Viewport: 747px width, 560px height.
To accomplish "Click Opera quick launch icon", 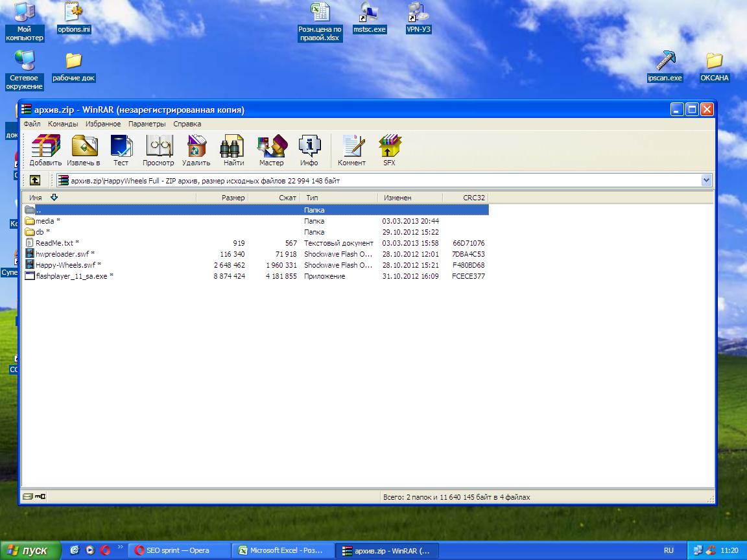I will 105,550.
